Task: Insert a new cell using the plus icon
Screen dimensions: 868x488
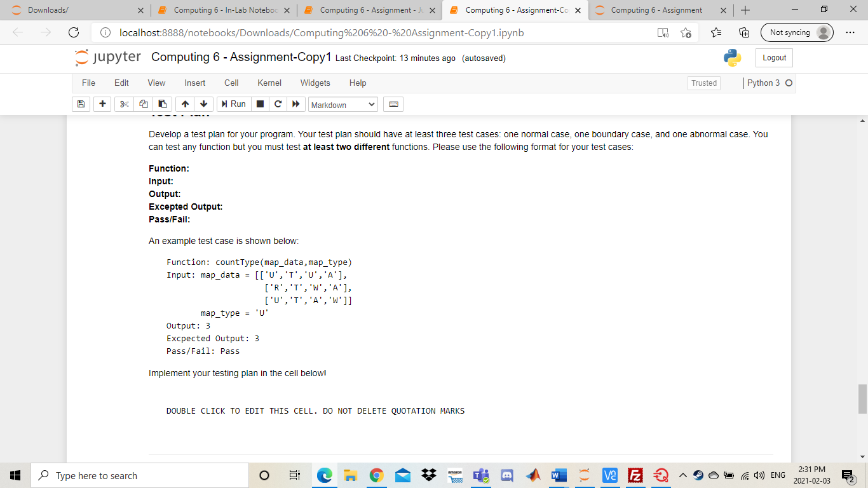Action: click(102, 104)
